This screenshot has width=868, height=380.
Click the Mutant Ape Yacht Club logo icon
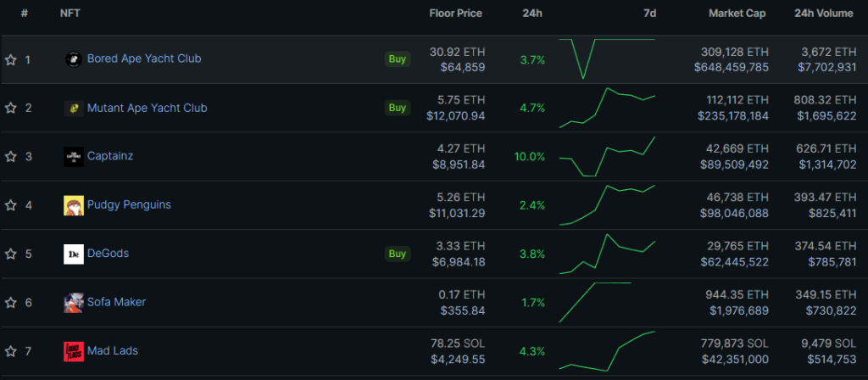(x=74, y=108)
